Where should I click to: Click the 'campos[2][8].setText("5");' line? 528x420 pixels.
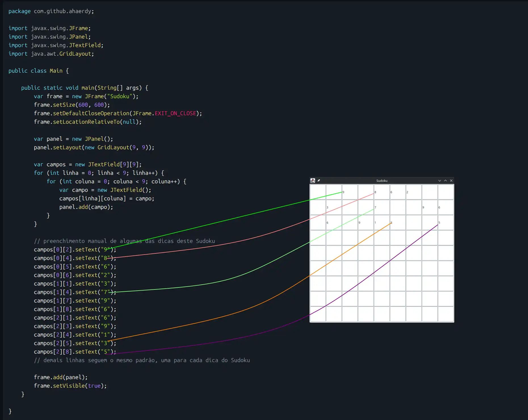click(x=75, y=352)
